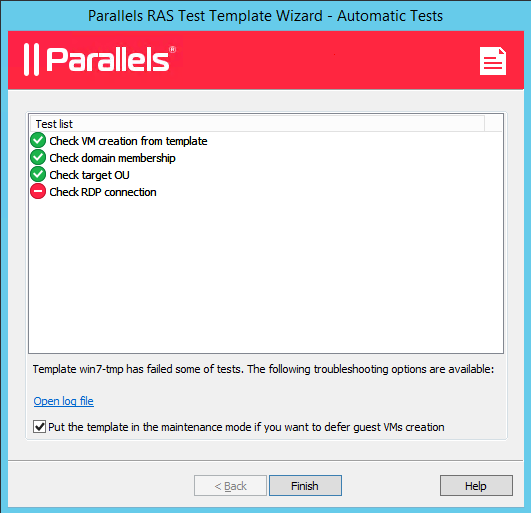Click the maintenance mode checkbox label text

246,427
